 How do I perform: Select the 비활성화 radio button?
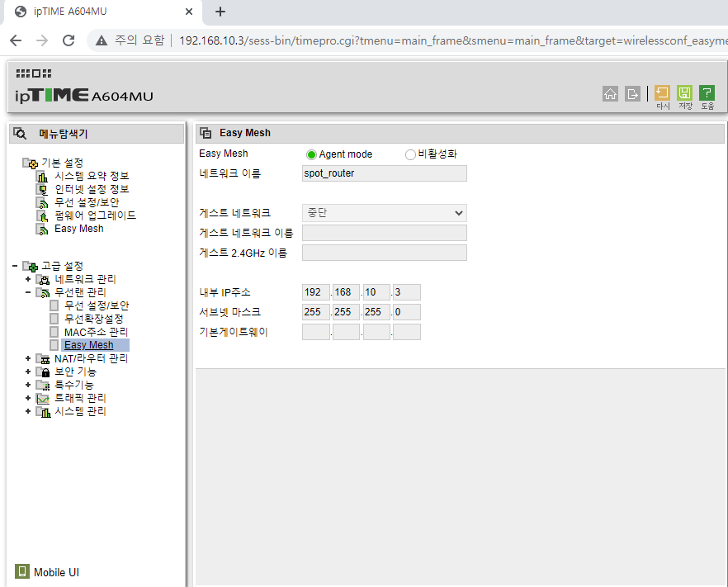coord(410,154)
